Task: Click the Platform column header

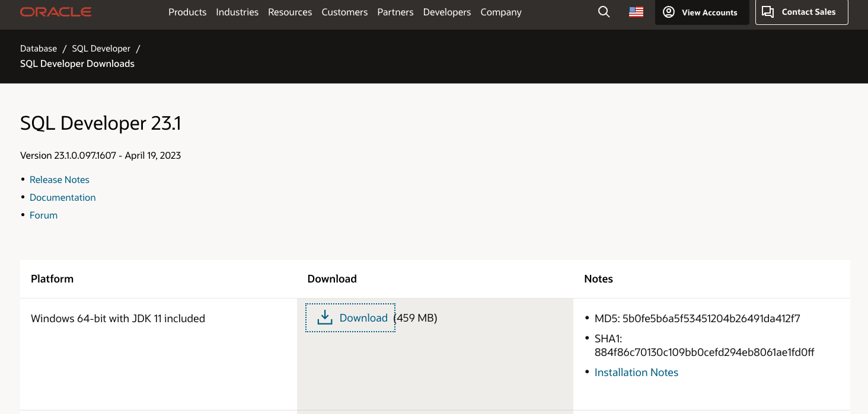Action: pos(52,279)
